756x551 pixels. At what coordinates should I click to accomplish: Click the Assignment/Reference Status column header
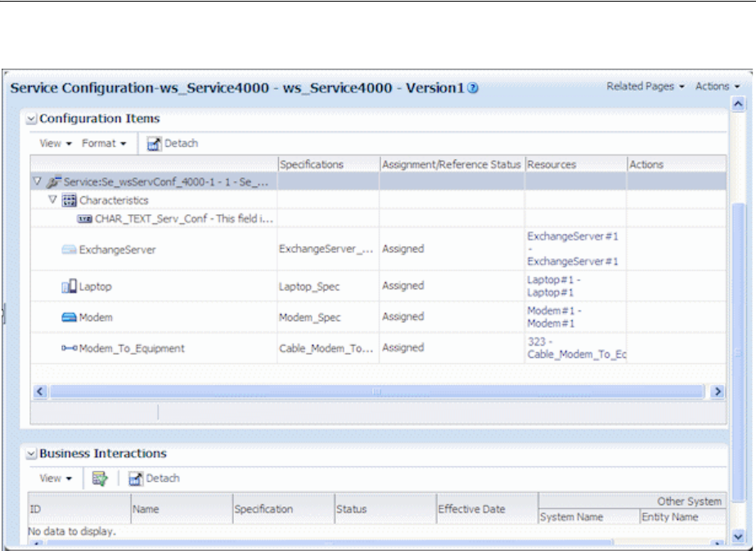coord(452,164)
